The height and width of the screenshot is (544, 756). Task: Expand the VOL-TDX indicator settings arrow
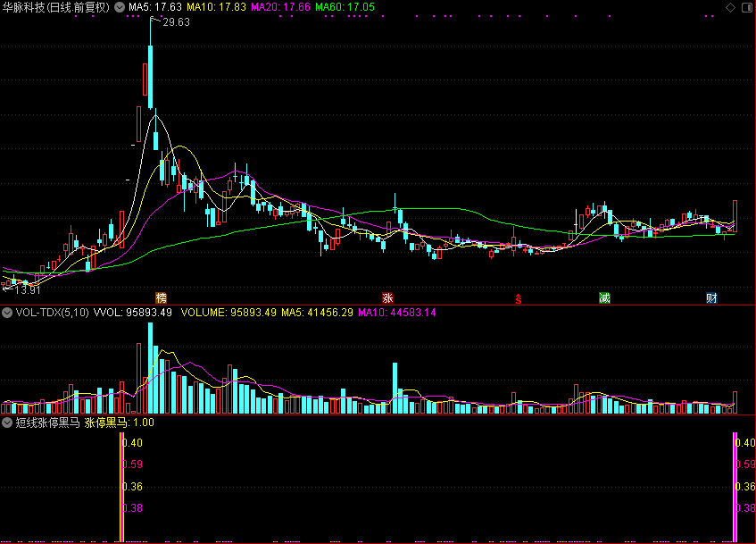(x=7, y=313)
